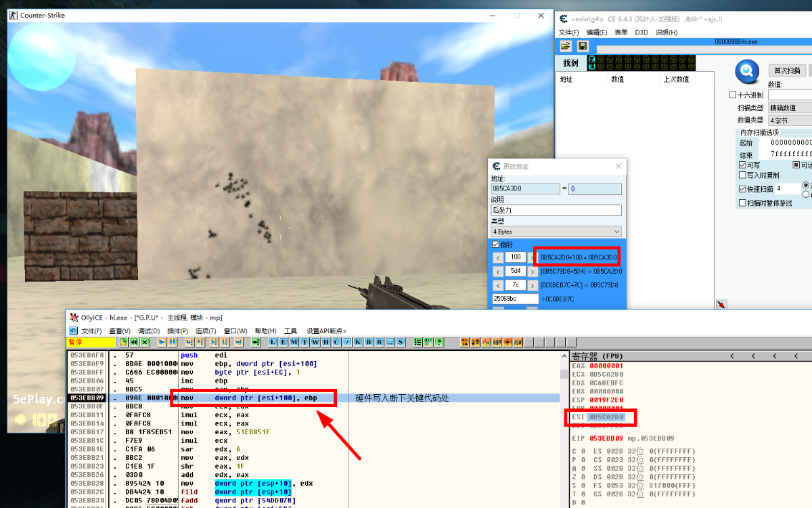
Task: Open the 类型 dropdown showing 4 Bytes
Action: [x=556, y=232]
